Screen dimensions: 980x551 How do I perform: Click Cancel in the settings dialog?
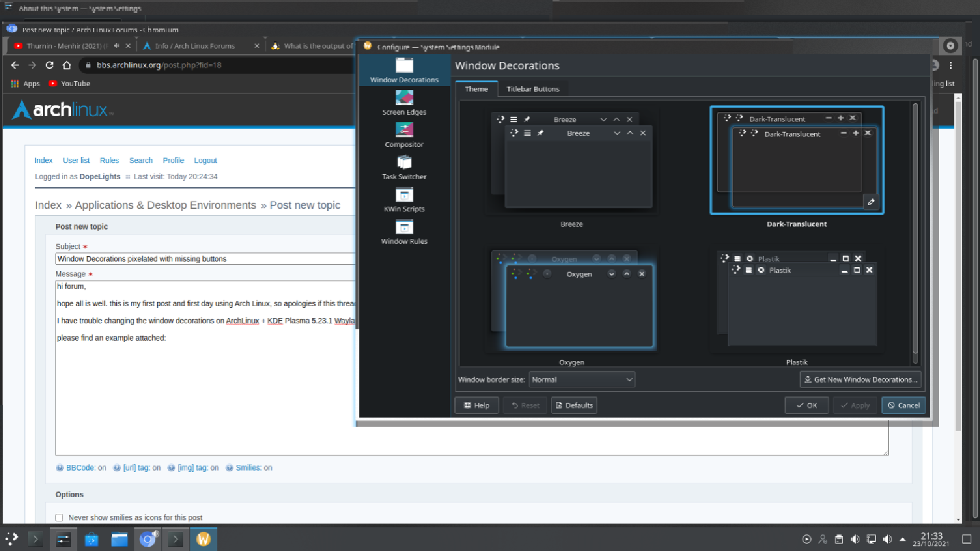(904, 405)
